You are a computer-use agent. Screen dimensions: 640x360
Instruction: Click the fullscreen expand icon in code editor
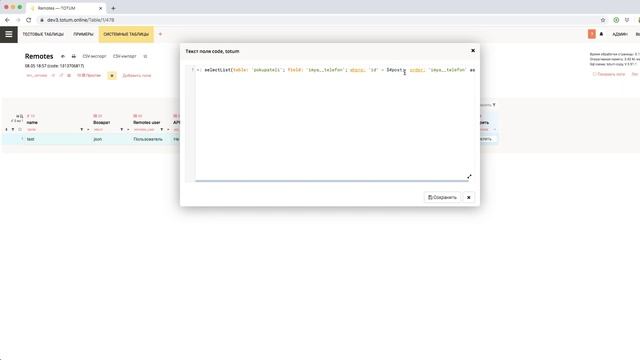click(469, 177)
